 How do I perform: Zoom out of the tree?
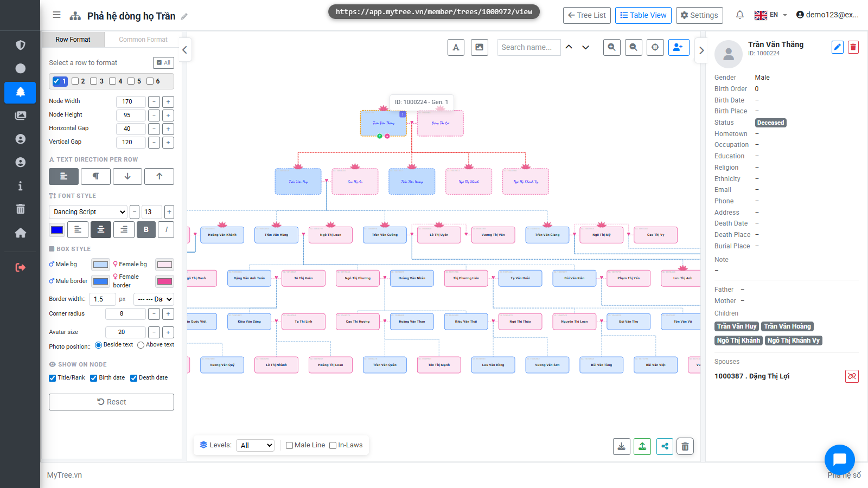[x=634, y=47]
